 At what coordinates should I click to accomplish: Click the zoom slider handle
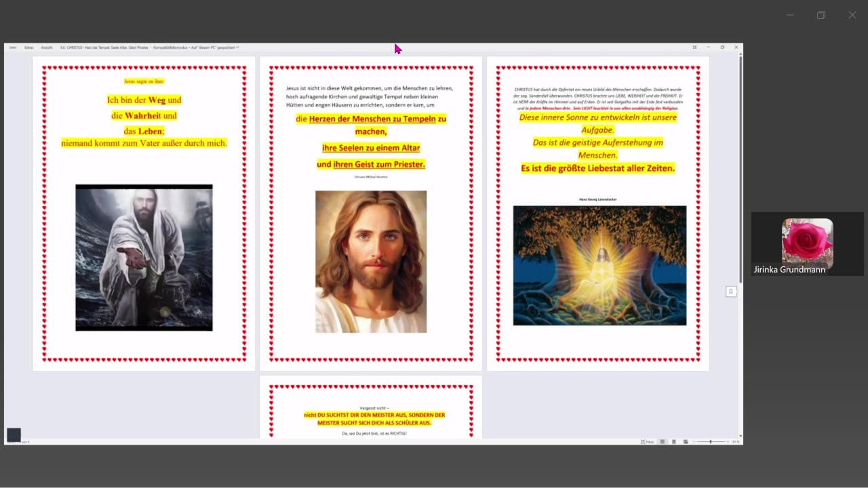[x=711, y=442]
